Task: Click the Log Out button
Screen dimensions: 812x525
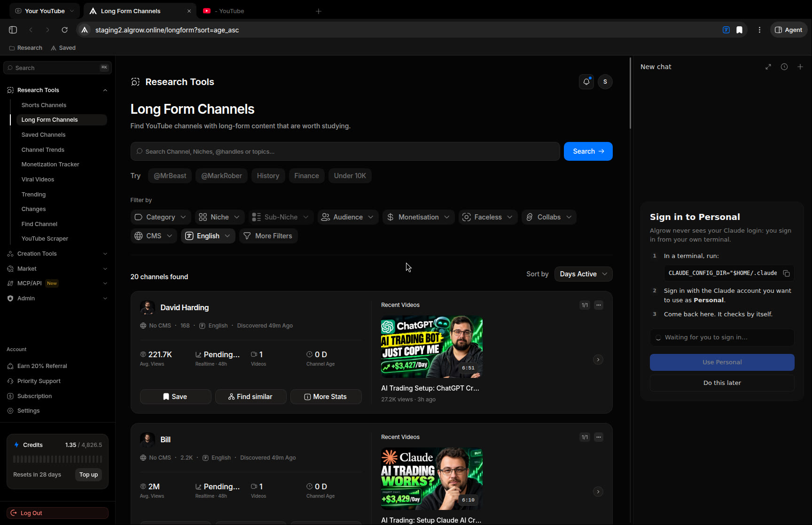Action: (57, 513)
